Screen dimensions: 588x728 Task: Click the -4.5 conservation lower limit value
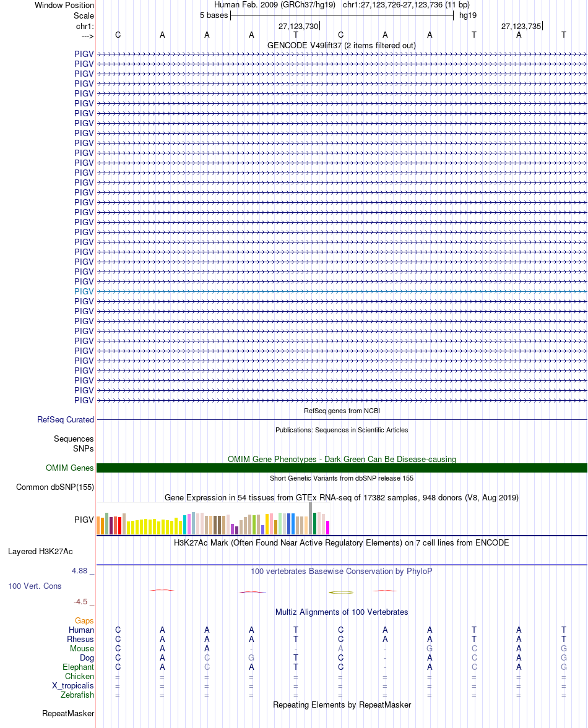tap(80, 602)
